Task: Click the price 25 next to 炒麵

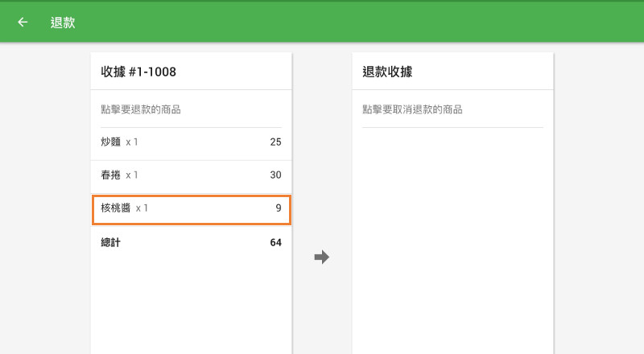Action: coord(275,142)
